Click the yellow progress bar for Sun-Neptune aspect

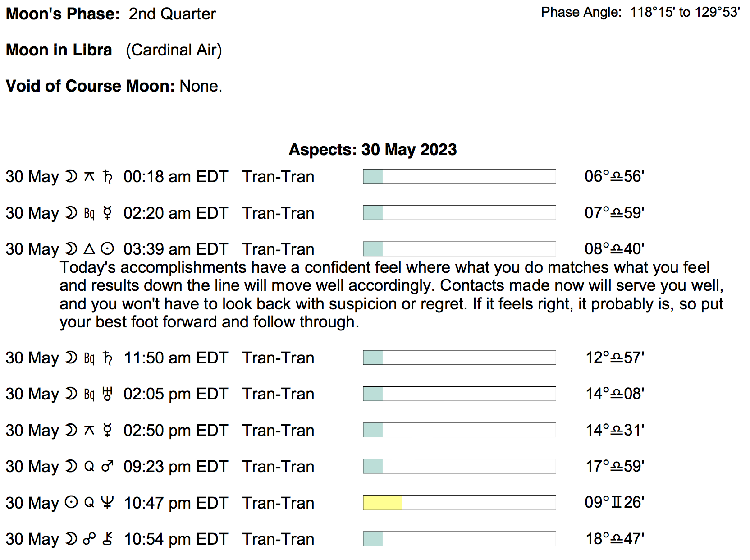tap(382, 503)
